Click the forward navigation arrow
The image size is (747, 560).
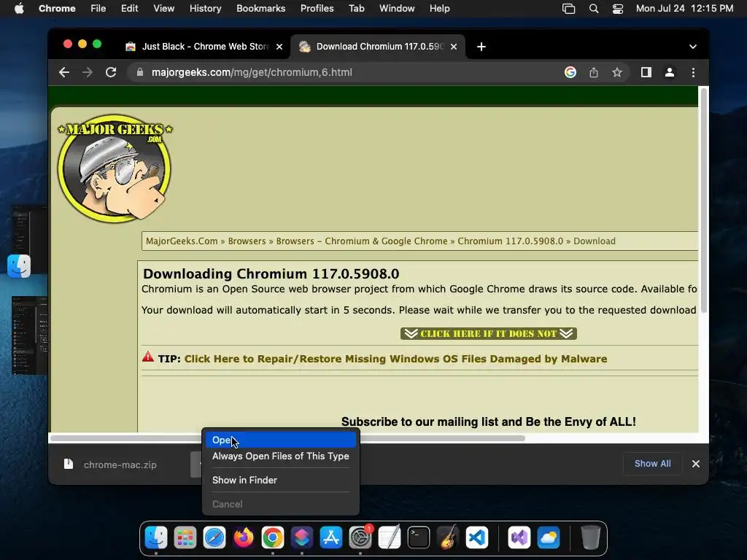click(x=88, y=72)
